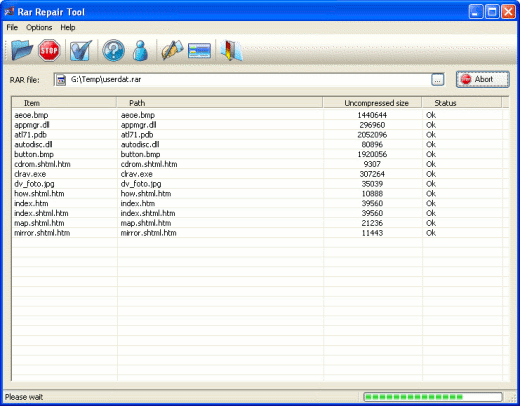Click the blue card toolbar icon
Viewport: 520px width, 406px height.
tap(199, 51)
